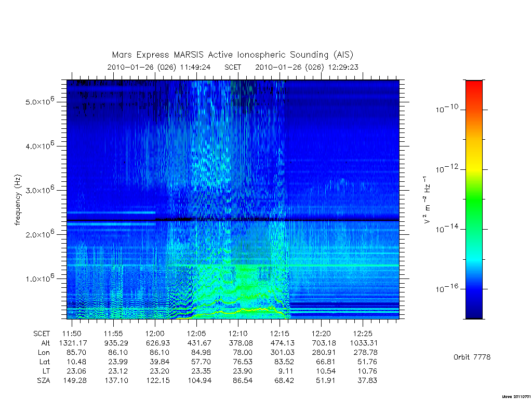Click the latitude value '76.53'
The image size is (532, 399).
(x=243, y=362)
